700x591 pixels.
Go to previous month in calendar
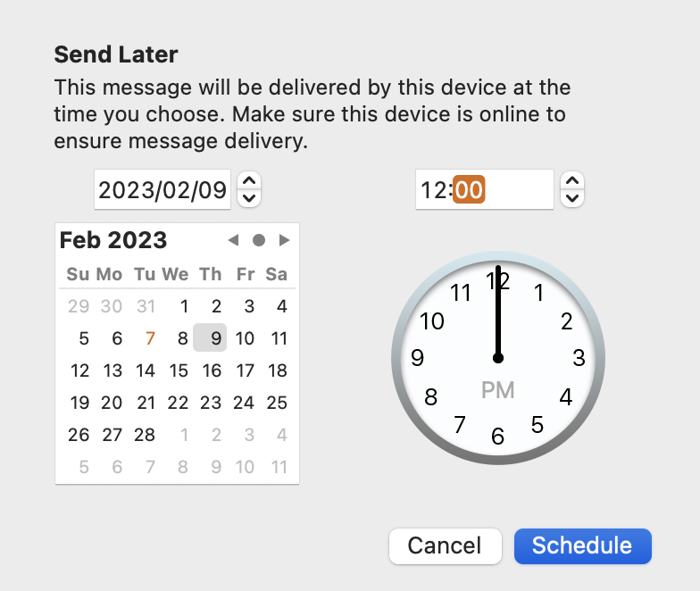click(x=234, y=240)
